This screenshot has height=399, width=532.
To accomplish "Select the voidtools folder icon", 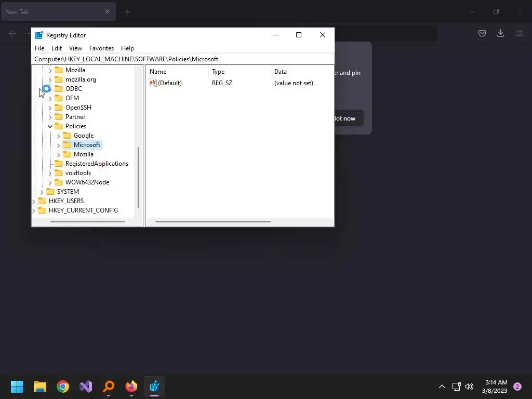I will [x=59, y=172].
